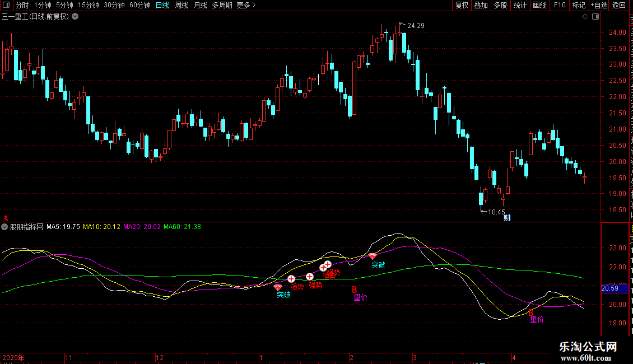Switch to 周线 weekly chart
633x364 pixels.
point(181,5)
